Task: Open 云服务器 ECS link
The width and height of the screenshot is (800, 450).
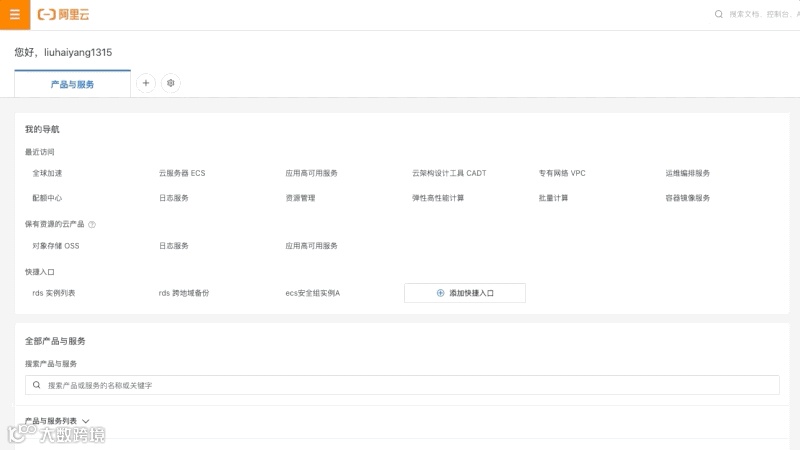Action: point(182,173)
